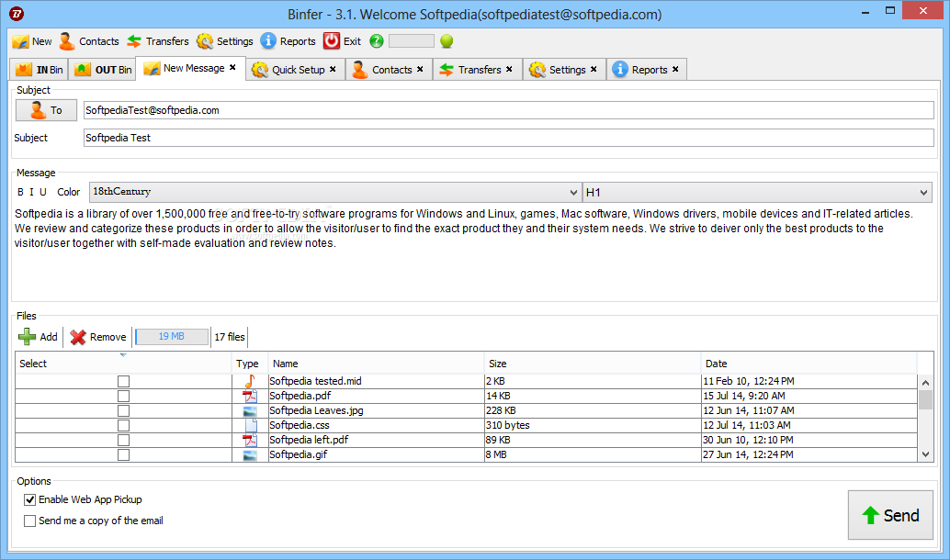Click the file icon for Softpedia.css
The height and width of the screenshot is (560, 950).
point(250,425)
